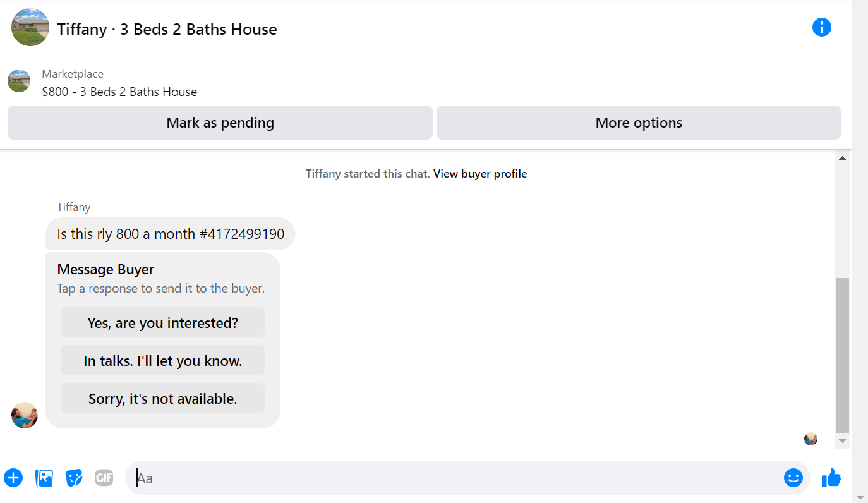Screen dimensions: 868x503
Task: Choose a sticker from the sticker icon
Action: coord(74,478)
